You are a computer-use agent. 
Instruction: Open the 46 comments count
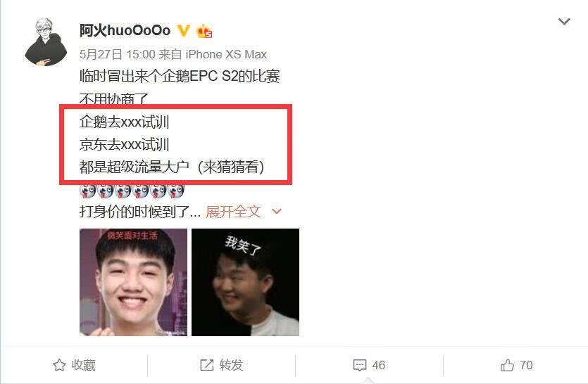[x=379, y=365]
